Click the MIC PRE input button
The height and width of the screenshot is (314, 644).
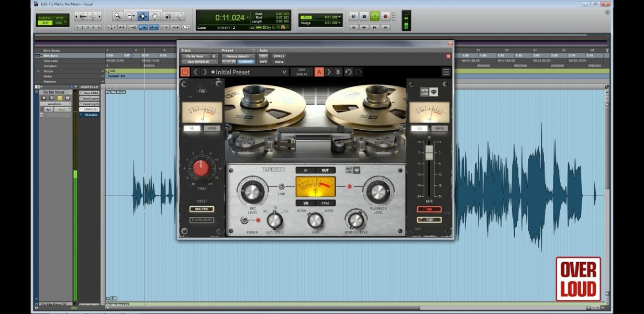coord(202,209)
